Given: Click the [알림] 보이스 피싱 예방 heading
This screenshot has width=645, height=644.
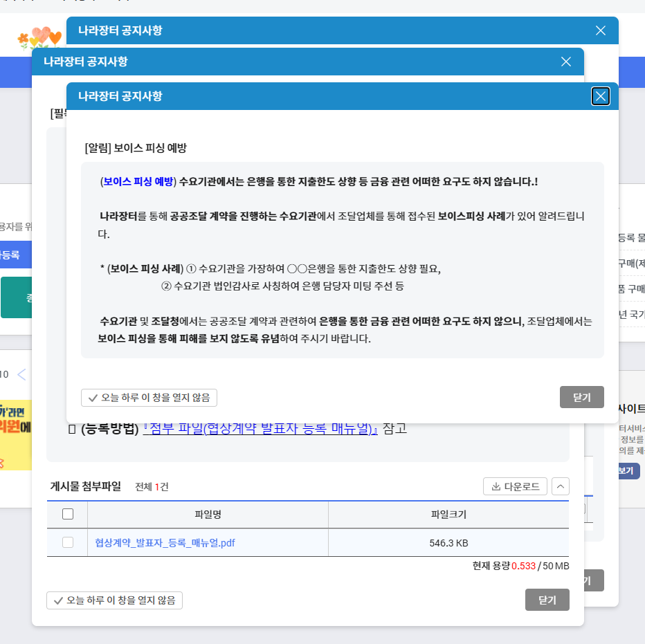Looking at the screenshot, I should (136, 148).
